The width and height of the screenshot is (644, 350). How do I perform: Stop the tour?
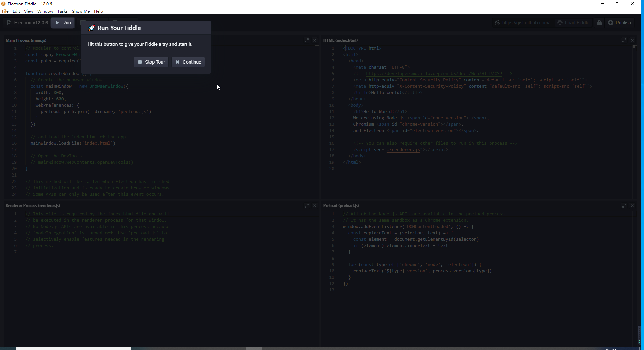point(151,62)
